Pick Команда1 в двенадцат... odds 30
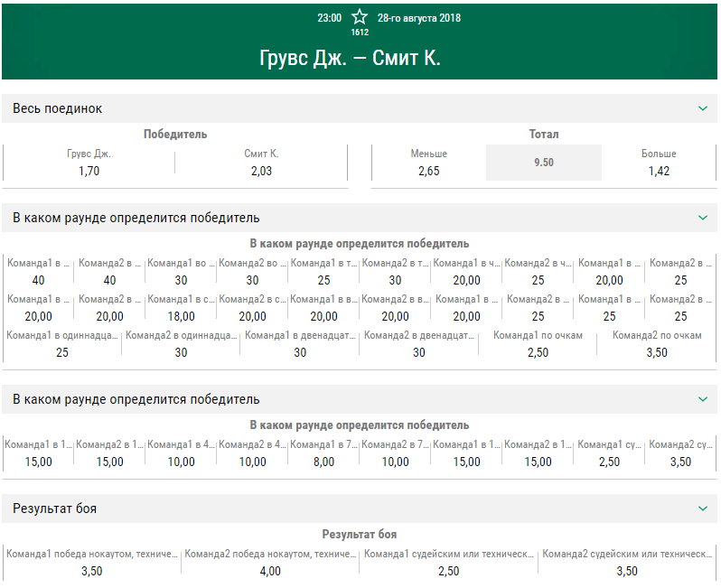Viewport: 721px width, 588px height. (x=300, y=344)
